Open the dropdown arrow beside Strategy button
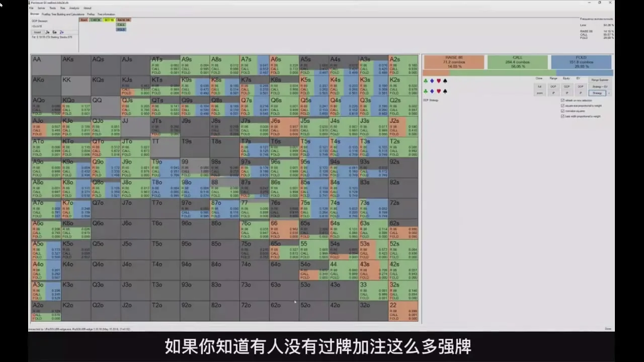644x362 pixels. pos(609,93)
